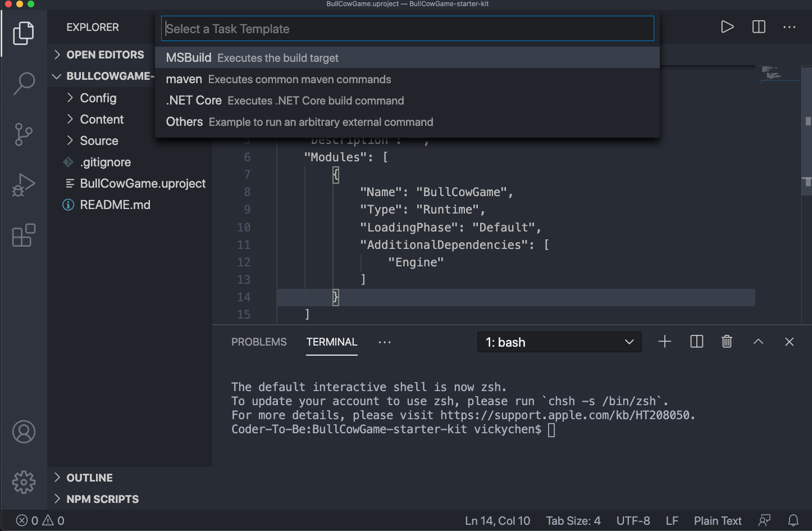Open the Run and Debug view

click(24, 185)
